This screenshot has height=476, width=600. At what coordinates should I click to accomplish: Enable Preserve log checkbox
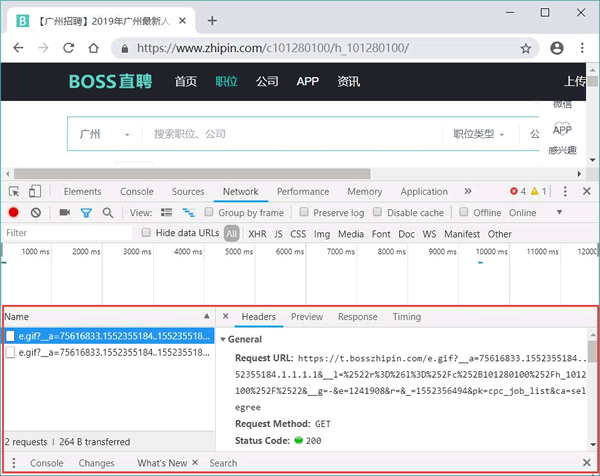pos(304,212)
